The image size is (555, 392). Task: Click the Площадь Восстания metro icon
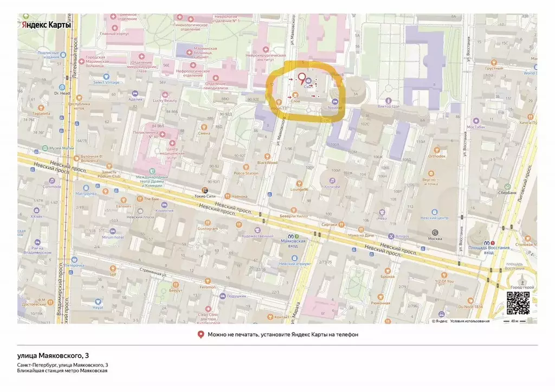(x=487, y=243)
